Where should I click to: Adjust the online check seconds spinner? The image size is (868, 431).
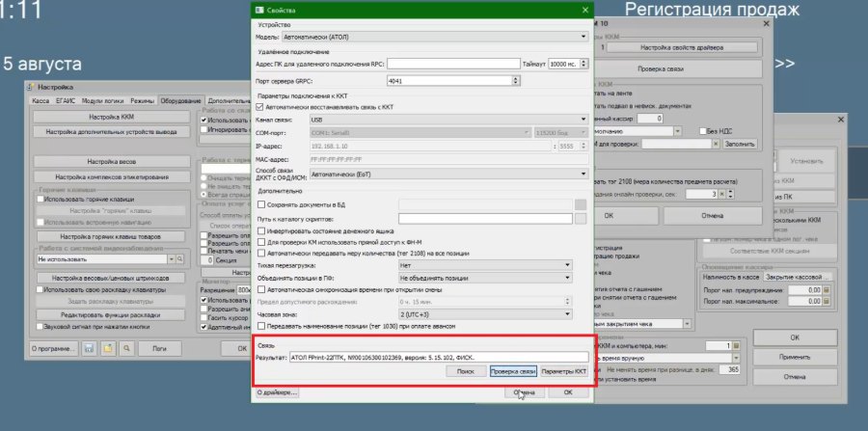click(730, 194)
